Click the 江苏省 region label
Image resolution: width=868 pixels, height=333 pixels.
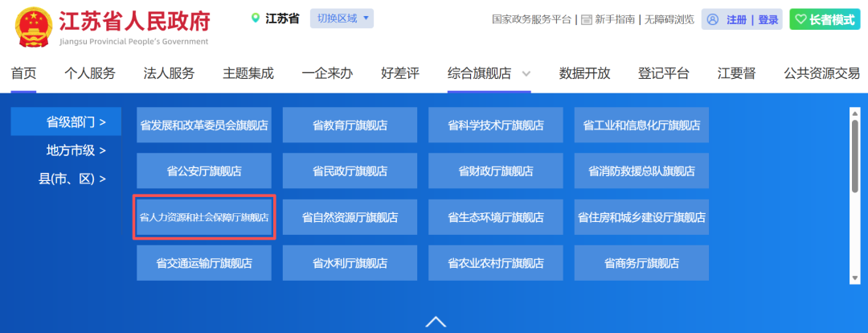[x=282, y=18]
